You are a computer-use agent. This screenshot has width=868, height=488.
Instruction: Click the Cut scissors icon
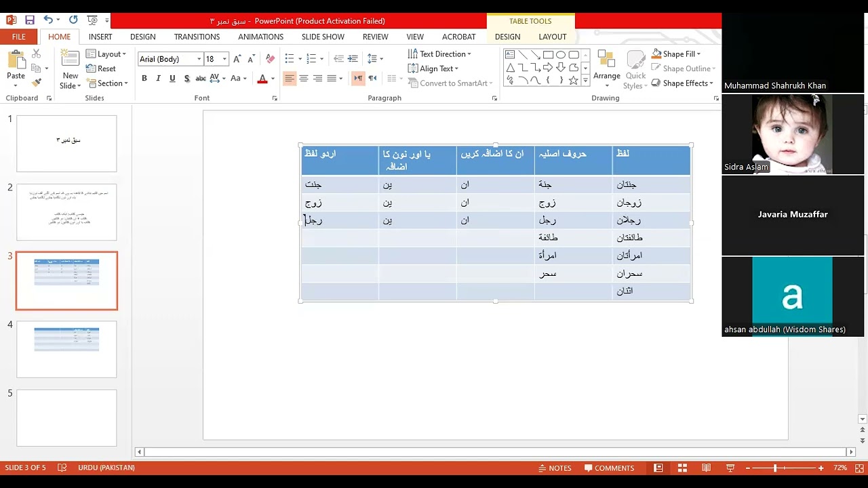pos(36,54)
